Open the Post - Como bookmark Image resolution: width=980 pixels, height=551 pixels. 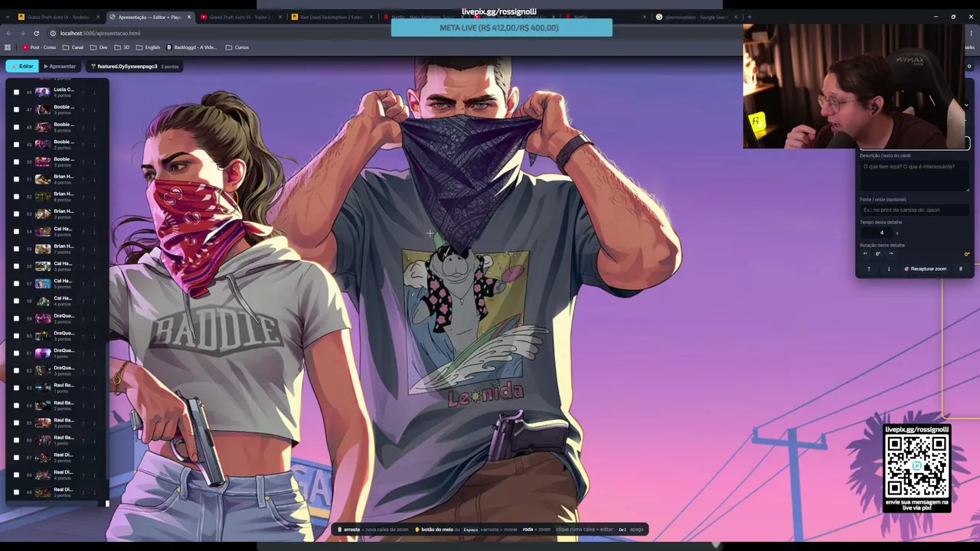coord(39,47)
